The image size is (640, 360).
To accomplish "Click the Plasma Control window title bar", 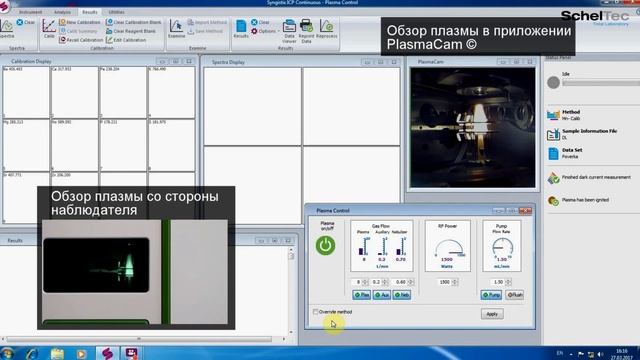I will tap(420, 211).
